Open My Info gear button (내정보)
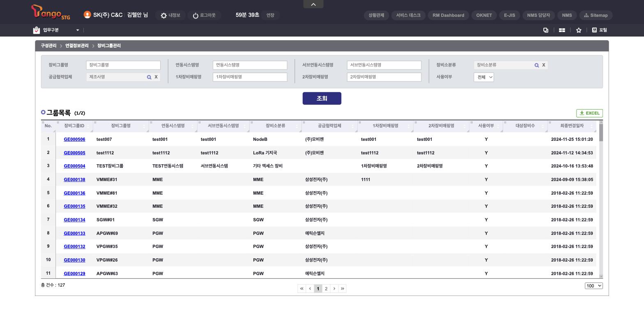644x317 pixels. [x=170, y=15]
